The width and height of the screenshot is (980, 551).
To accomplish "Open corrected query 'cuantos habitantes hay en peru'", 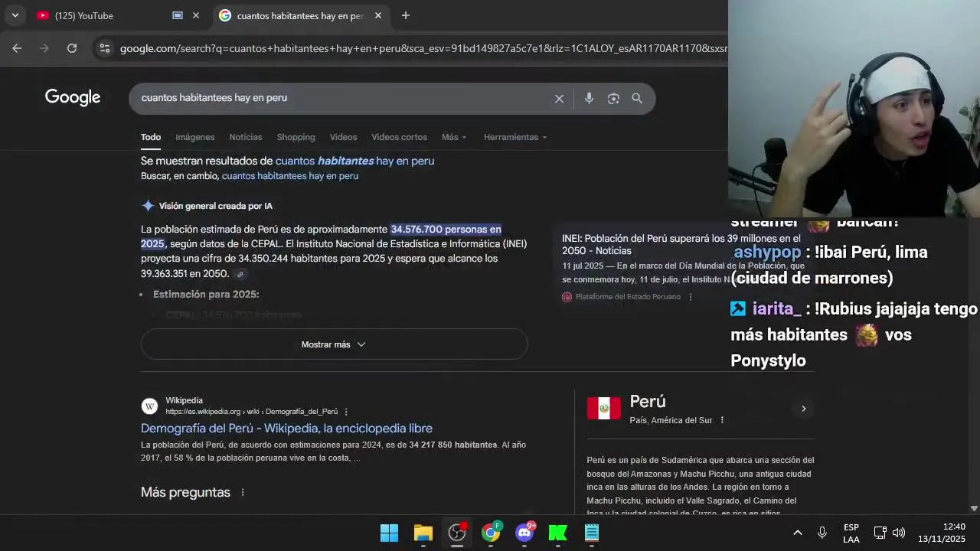I will coord(354,161).
